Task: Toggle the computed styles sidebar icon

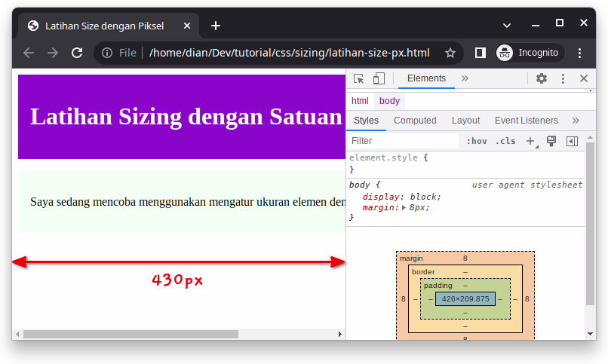Action: [572, 141]
